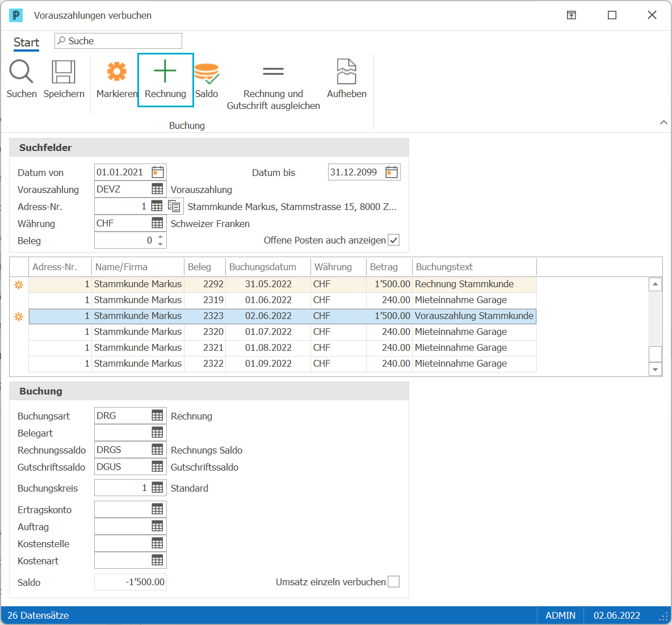Increase the Beleg number with up arrow
The image size is (672, 625).
tap(160, 236)
